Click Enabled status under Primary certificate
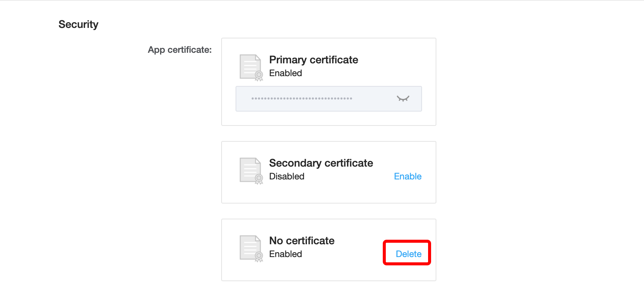This screenshot has height=294, width=644. pos(285,73)
